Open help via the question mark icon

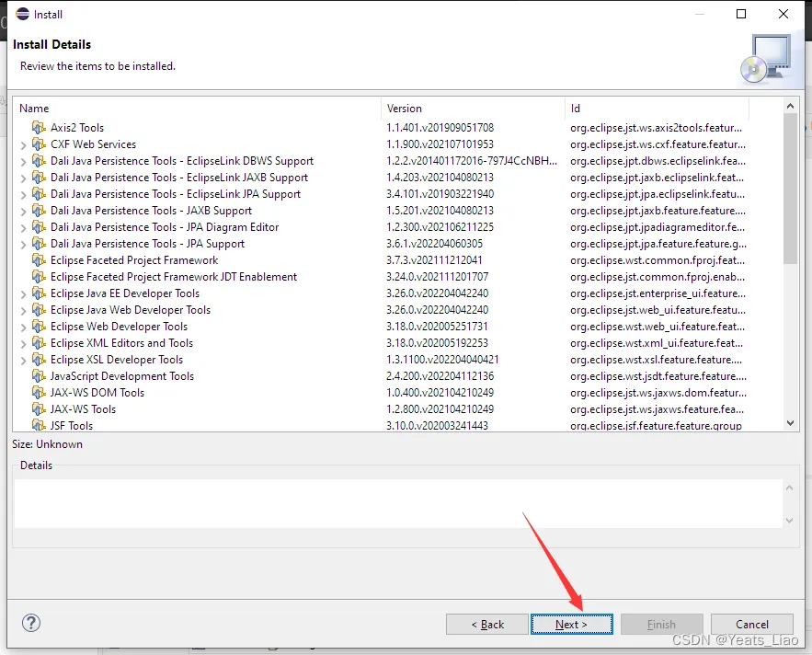[31, 623]
